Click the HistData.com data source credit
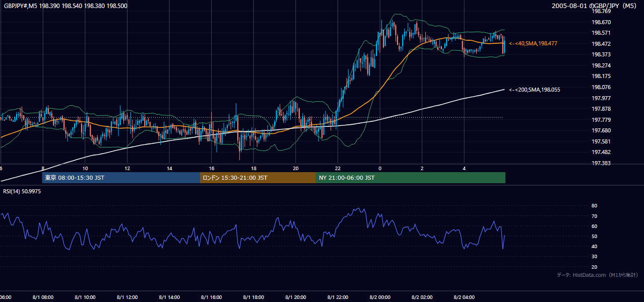644x302 pixels. coord(598,275)
